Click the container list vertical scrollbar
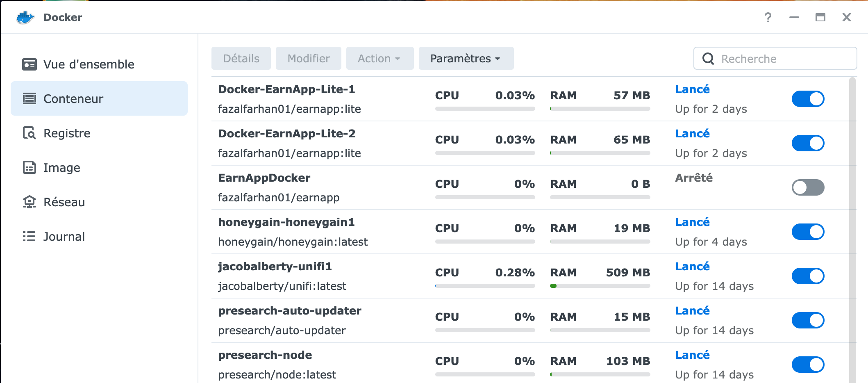The image size is (868, 383). 852,230
